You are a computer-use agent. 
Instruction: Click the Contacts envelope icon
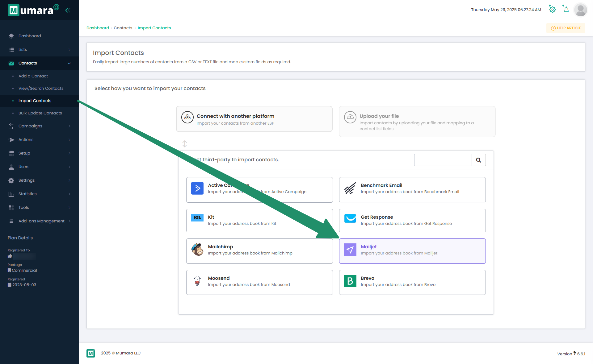click(11, 63)
